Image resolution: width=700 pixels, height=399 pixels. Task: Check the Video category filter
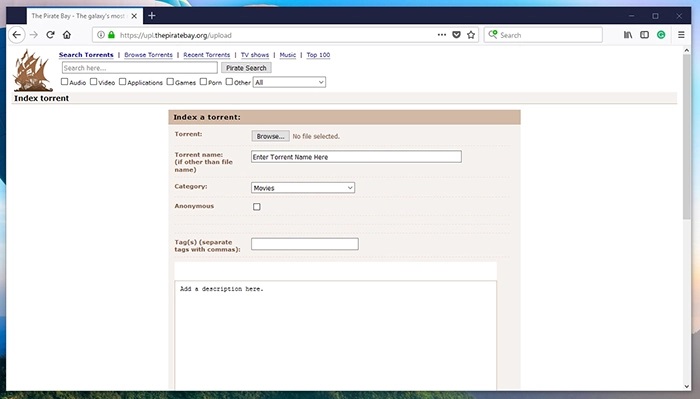click(x=93, y=82)
